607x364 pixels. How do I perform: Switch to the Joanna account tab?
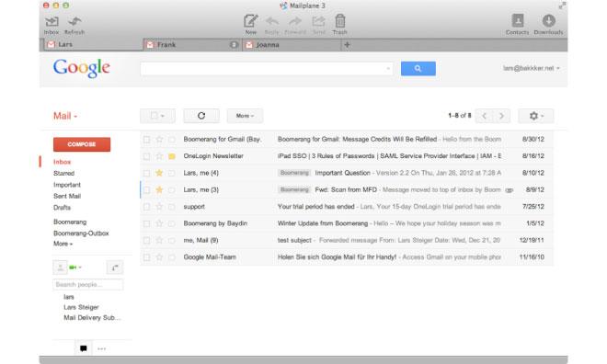coord(292,45)
